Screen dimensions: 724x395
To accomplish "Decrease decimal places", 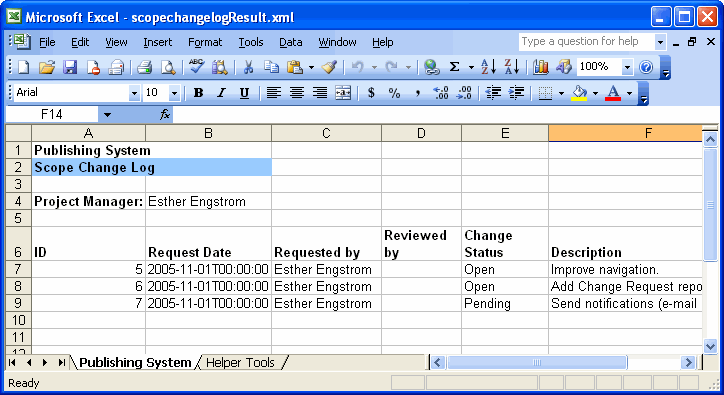I will 464,93.
